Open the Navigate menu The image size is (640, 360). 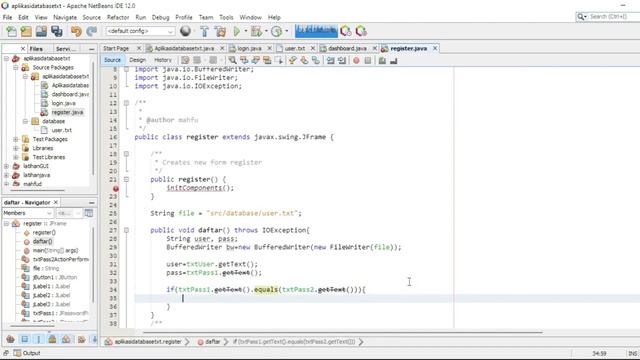(x=65, y=17)
